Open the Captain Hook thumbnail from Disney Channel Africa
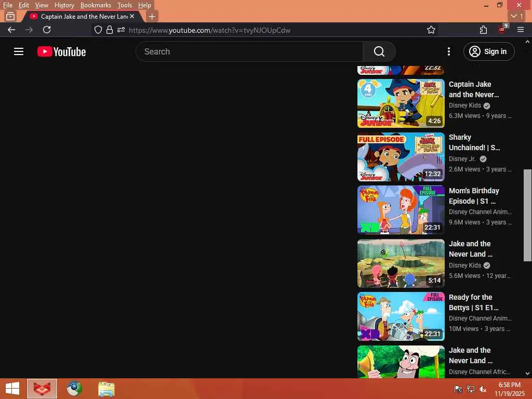The width and height of the screenshot is (532, 399). coord(401,362)
